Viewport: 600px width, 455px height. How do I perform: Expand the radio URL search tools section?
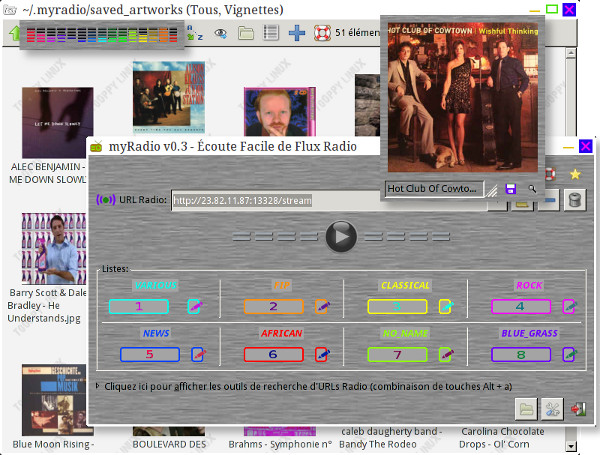[98, 385]
